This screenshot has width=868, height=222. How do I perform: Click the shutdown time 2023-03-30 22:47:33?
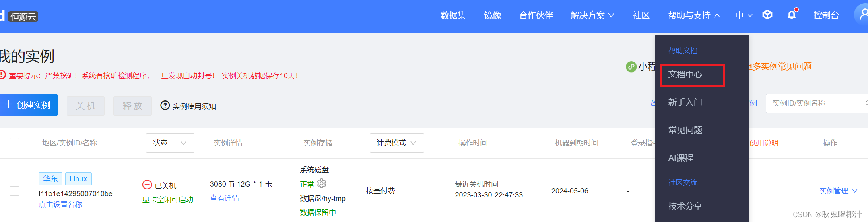489,195
